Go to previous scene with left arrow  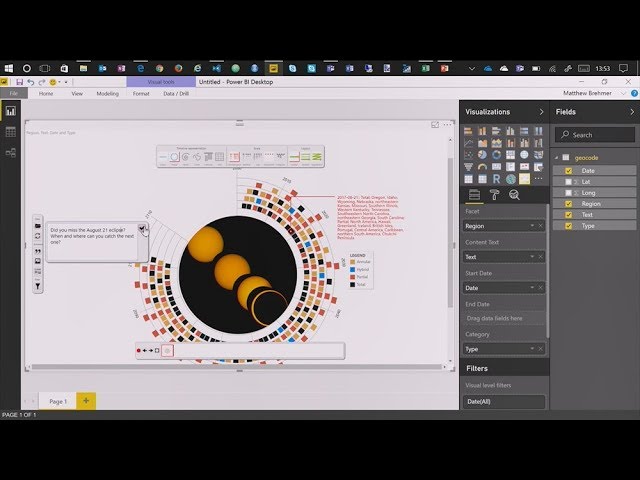click(x=144, y=351)
